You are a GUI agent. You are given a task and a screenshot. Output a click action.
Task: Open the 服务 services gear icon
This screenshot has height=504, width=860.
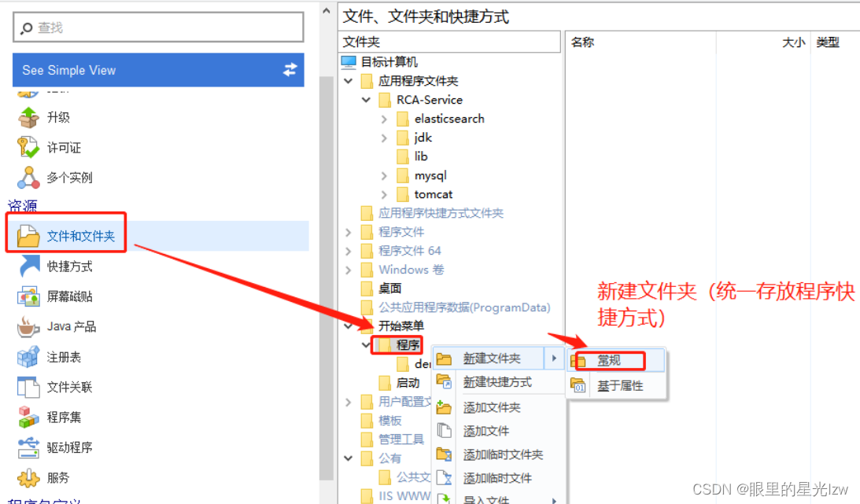[28, 478]
